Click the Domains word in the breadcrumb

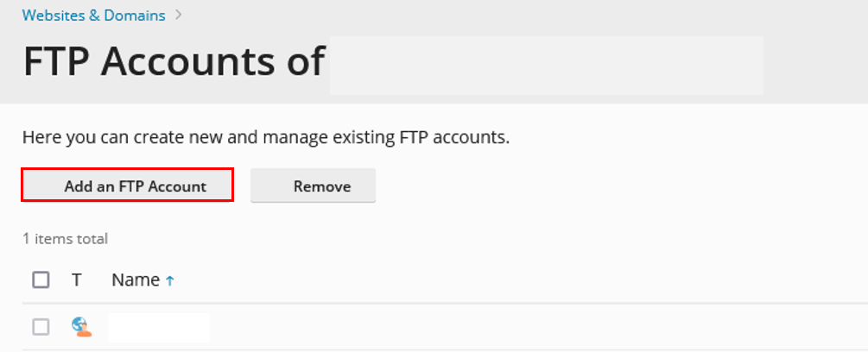[x=134, y=15]
